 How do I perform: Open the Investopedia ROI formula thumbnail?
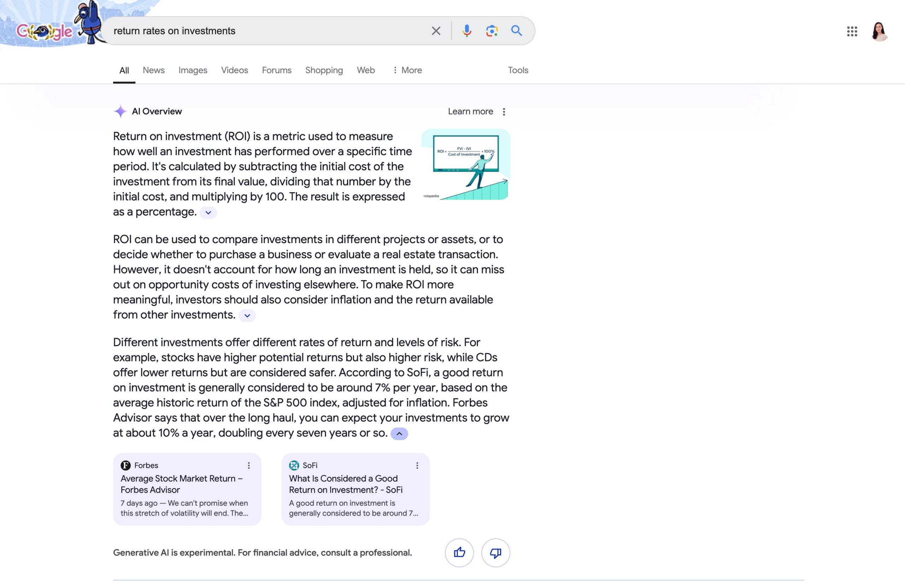tap(466, 164)
